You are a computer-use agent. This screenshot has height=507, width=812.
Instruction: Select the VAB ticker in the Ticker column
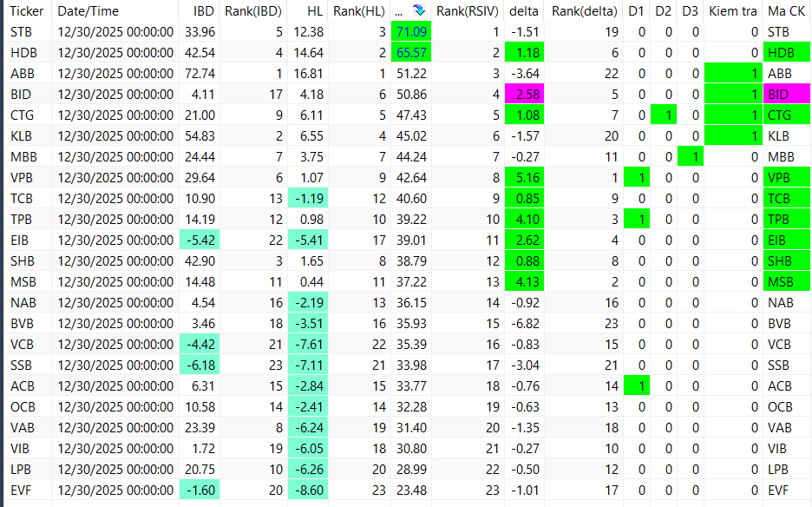click(x=23, y=427)
